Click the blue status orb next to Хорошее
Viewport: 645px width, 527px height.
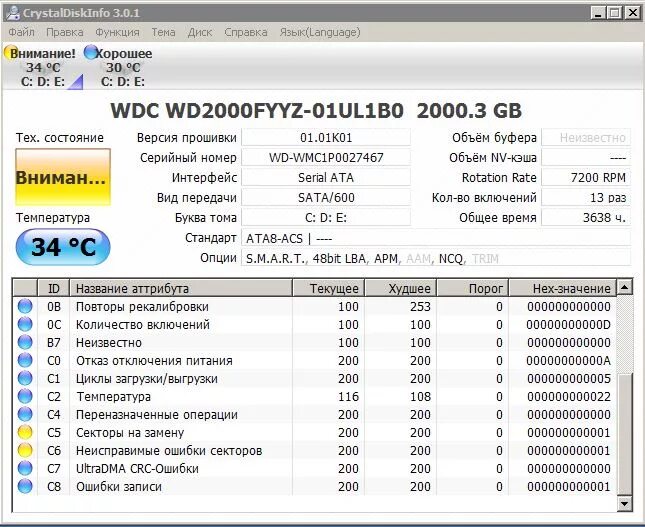click(x=90, y=52)
